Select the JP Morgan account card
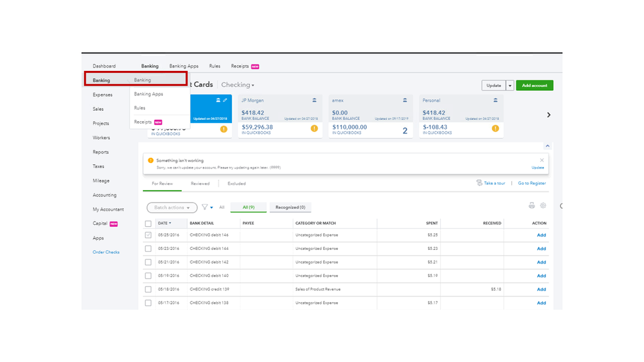Viewport: 644px width, 362px height. coord(280,116)
